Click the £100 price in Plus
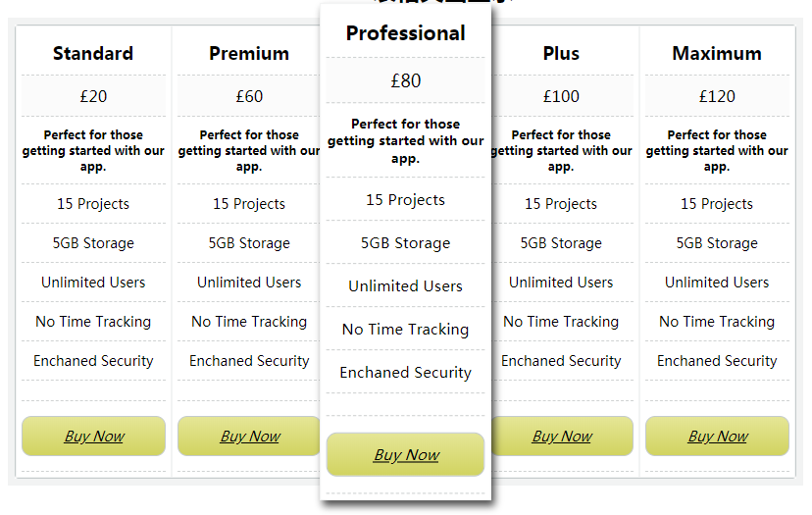 click(x=561, y=96)
